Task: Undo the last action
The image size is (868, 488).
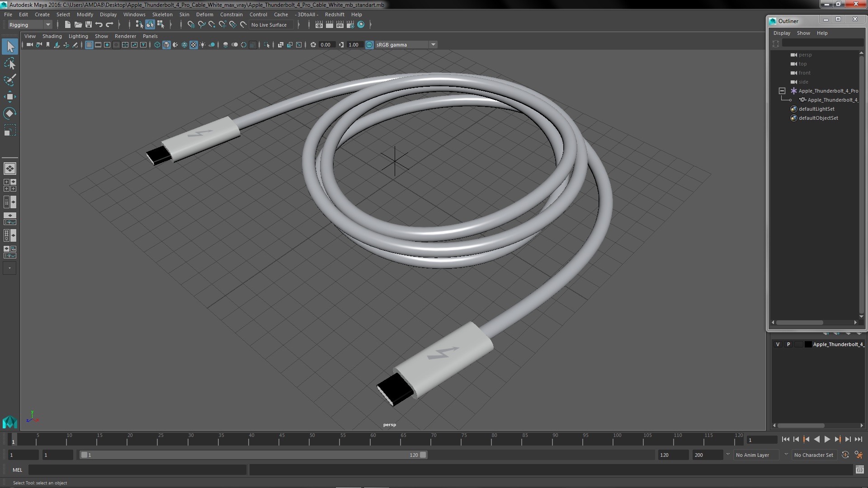Action: click(99, 25)
